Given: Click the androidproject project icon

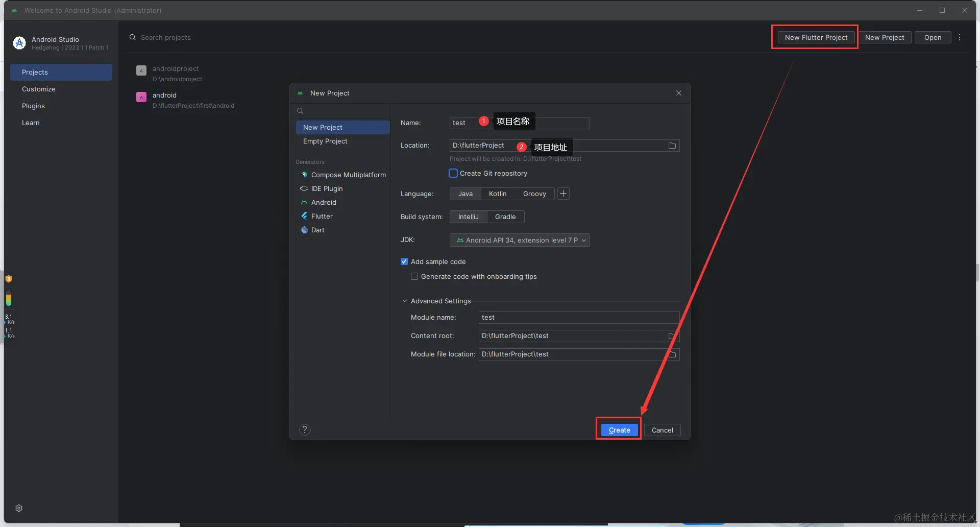Looking at the screenshot, I should coord(141,70).
